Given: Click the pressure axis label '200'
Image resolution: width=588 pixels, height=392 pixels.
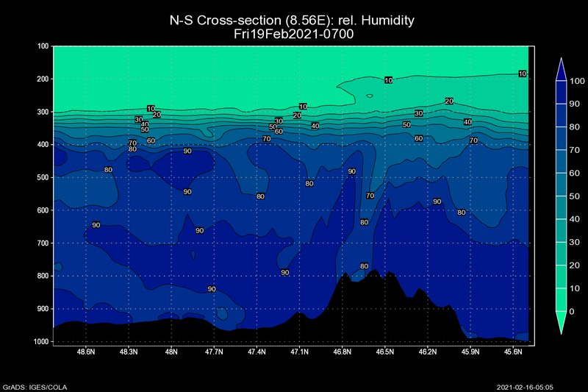Looking at the screenshot, I should coord(43,79).
